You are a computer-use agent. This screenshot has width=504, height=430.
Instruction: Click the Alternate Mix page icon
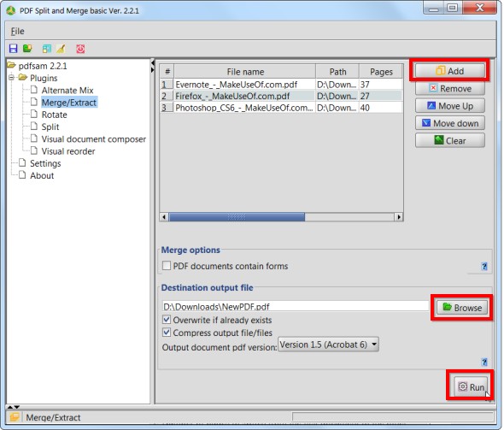[x=34, y=90]
